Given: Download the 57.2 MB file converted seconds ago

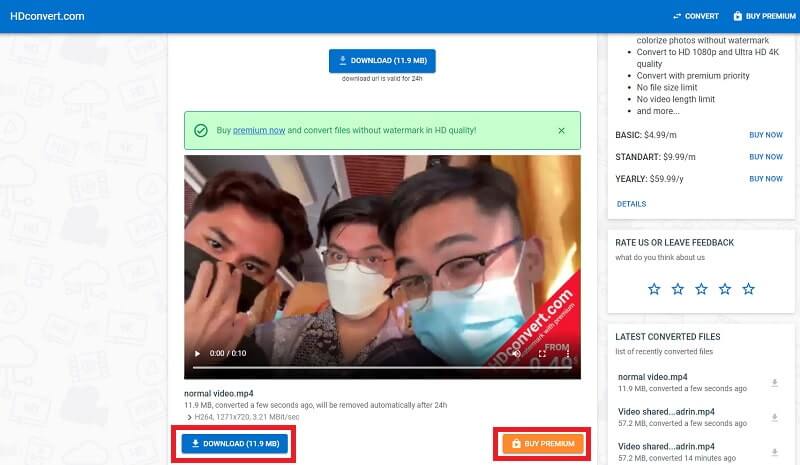Looking at the screenshot, I should pyautogui.click(x=774, y=418).
